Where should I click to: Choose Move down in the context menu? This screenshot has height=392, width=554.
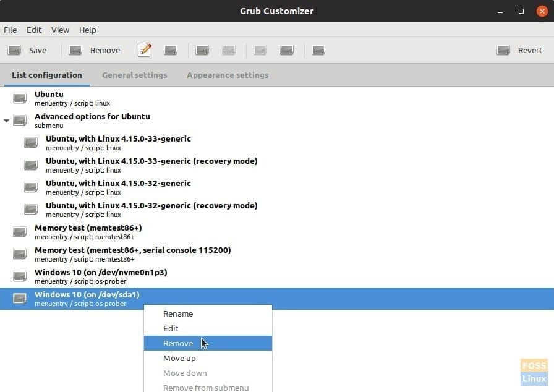tap(208, 373)
